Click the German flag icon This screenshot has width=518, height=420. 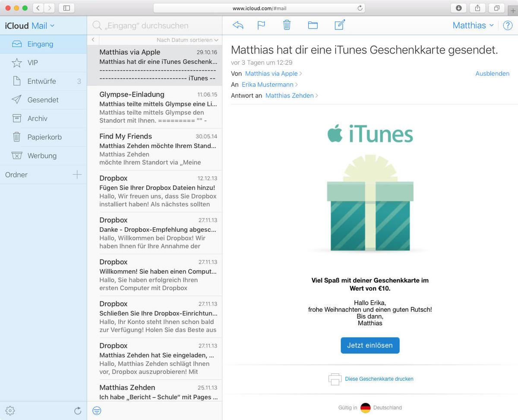click(365, 407)
